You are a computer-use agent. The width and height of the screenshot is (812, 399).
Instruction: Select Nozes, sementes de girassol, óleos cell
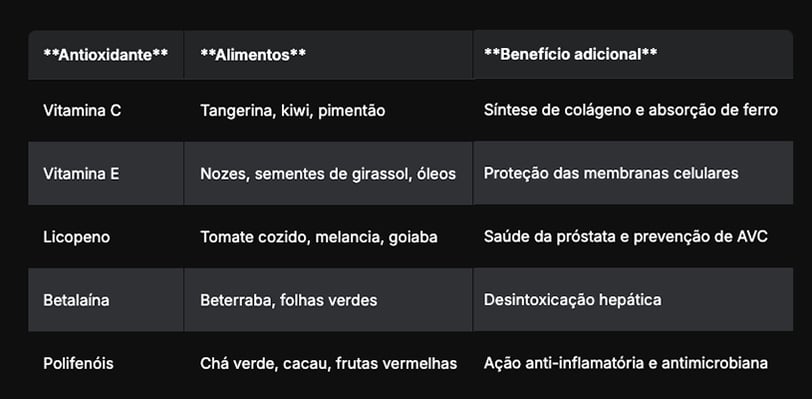[x=328, y=173]
